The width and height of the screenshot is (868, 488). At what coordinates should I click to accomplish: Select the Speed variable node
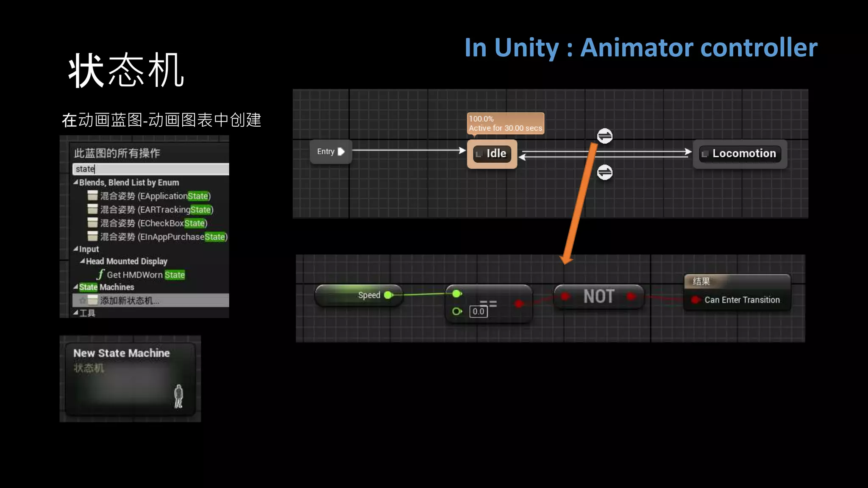pos(359,295)
